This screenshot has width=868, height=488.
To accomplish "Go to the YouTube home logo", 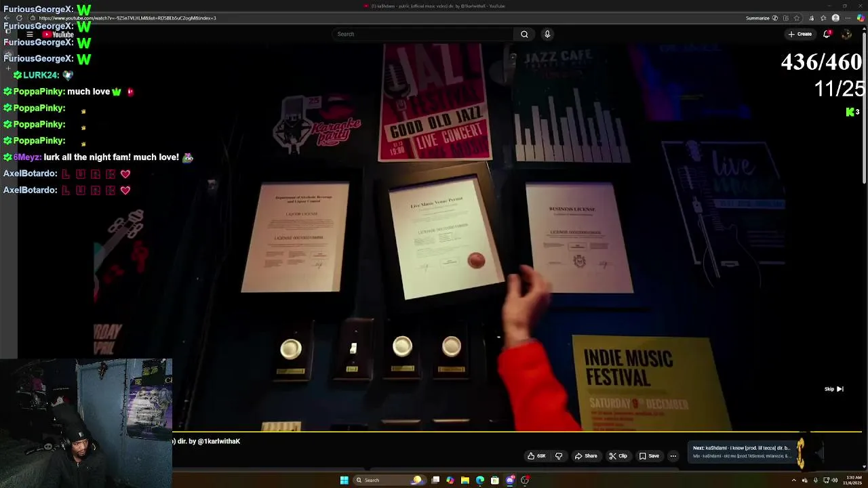I will click(58, 34).
